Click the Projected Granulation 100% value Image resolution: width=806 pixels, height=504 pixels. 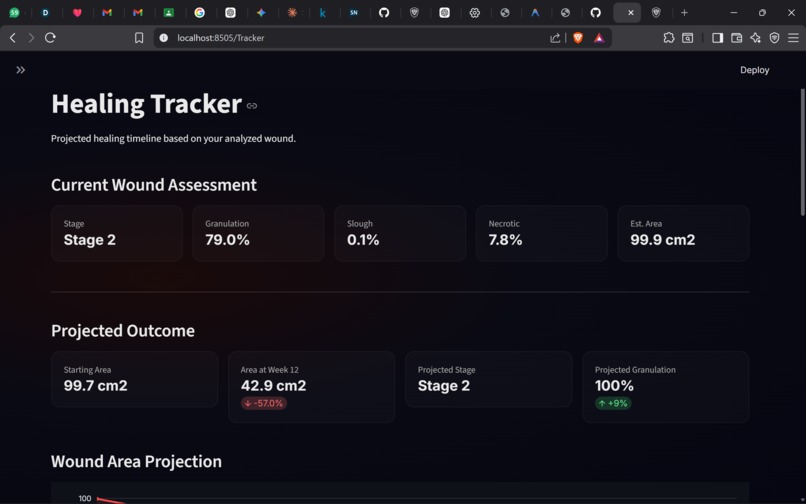point(614,386)
